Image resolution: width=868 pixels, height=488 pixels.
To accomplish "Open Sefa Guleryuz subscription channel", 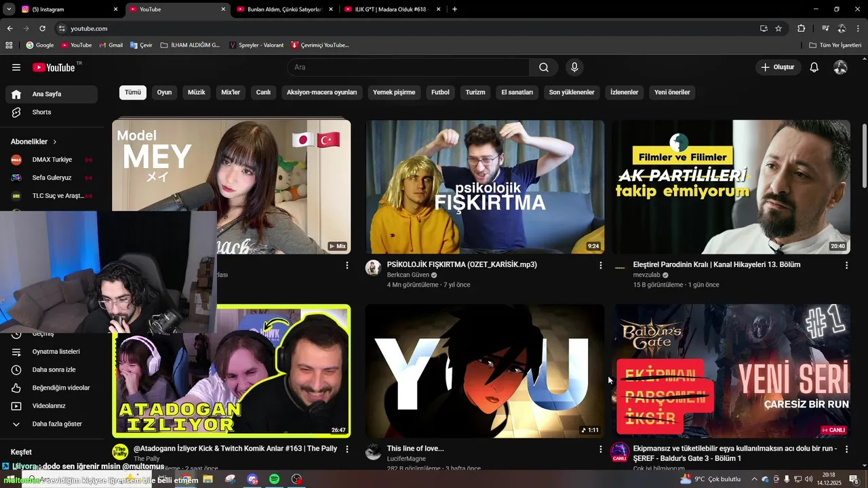I will click(x=52, y=178).
